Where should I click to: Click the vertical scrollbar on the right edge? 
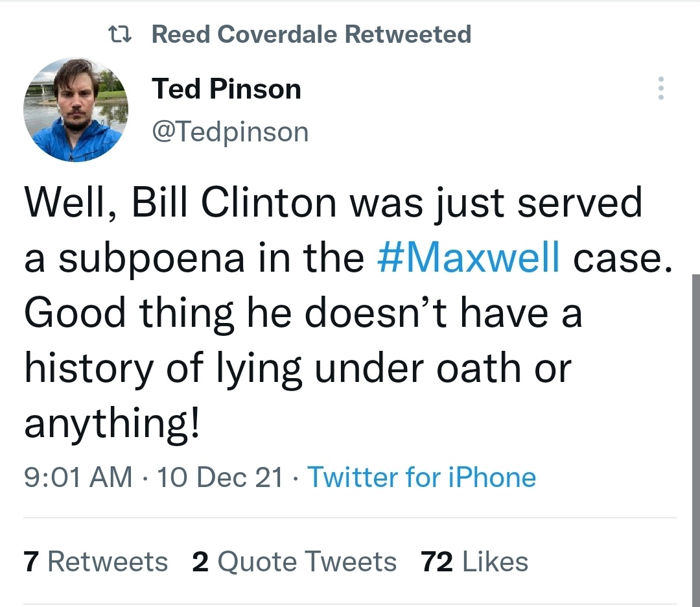pos(695,440)
